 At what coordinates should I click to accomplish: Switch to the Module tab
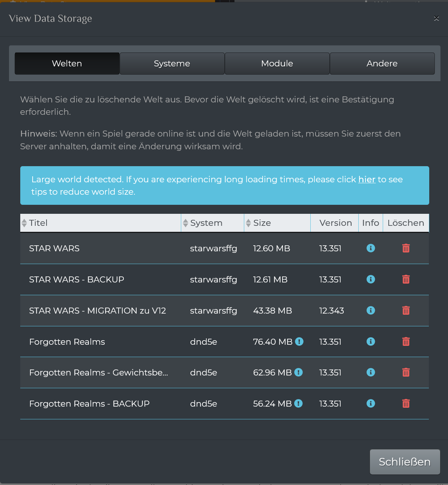pos(277,63)
